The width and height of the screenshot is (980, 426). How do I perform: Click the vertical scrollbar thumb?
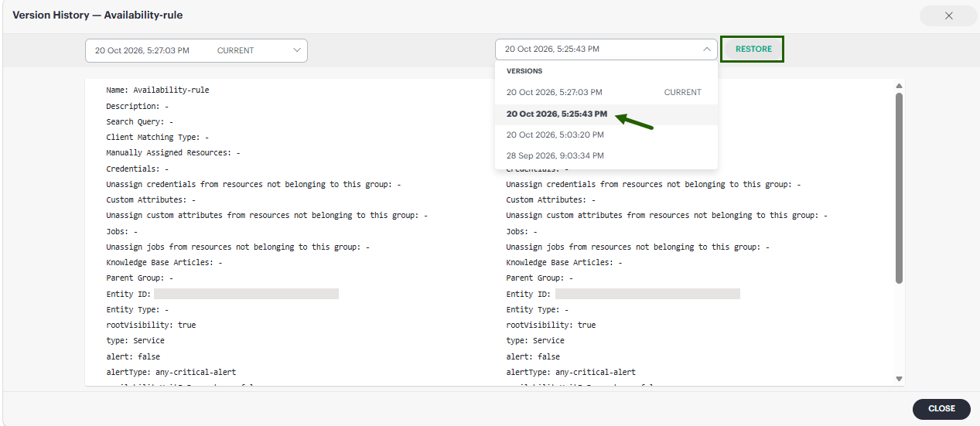pos(899,188)
